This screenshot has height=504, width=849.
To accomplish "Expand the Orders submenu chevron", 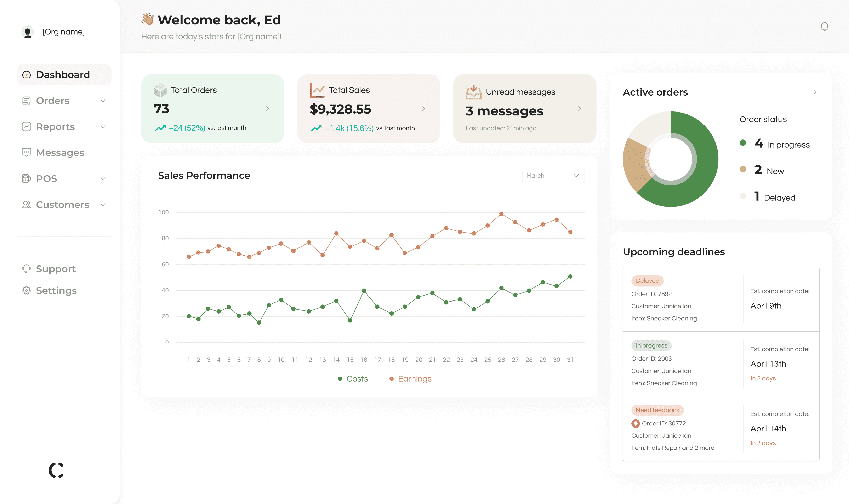I will [103, 101].
